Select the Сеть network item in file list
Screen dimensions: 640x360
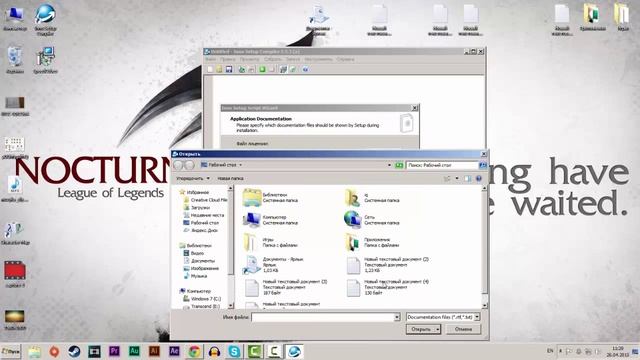(372, 220)
